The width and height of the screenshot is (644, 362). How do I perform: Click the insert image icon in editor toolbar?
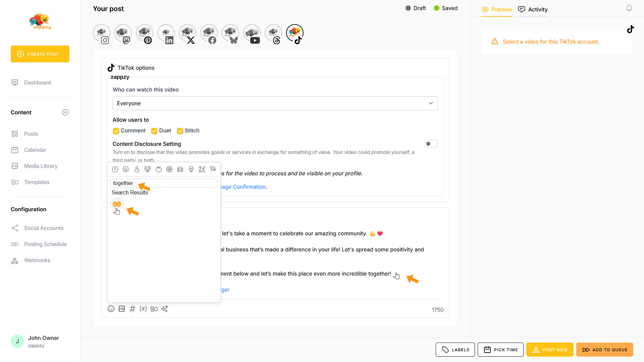(x=122, y=309)
